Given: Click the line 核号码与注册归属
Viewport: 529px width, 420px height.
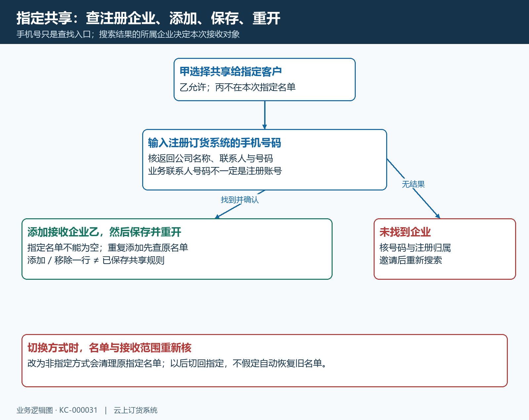Looking at the screenshot, I should click(415, 248).
